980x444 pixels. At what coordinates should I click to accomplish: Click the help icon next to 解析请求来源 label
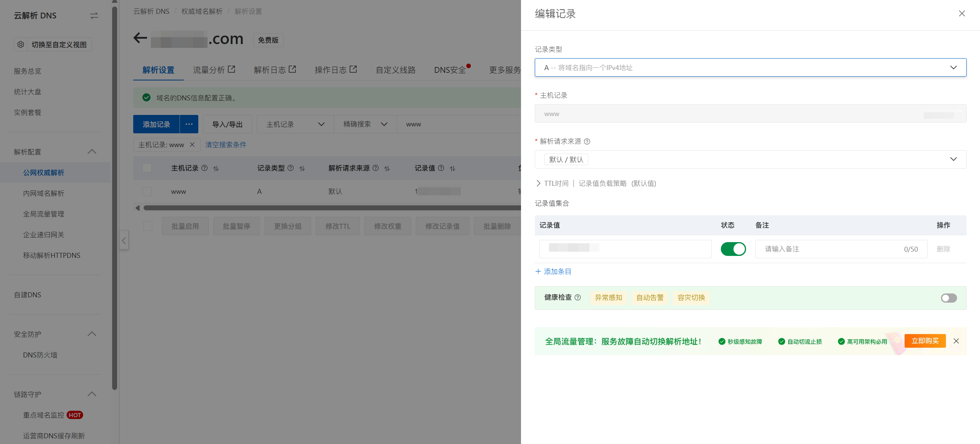tap(587, 141)
